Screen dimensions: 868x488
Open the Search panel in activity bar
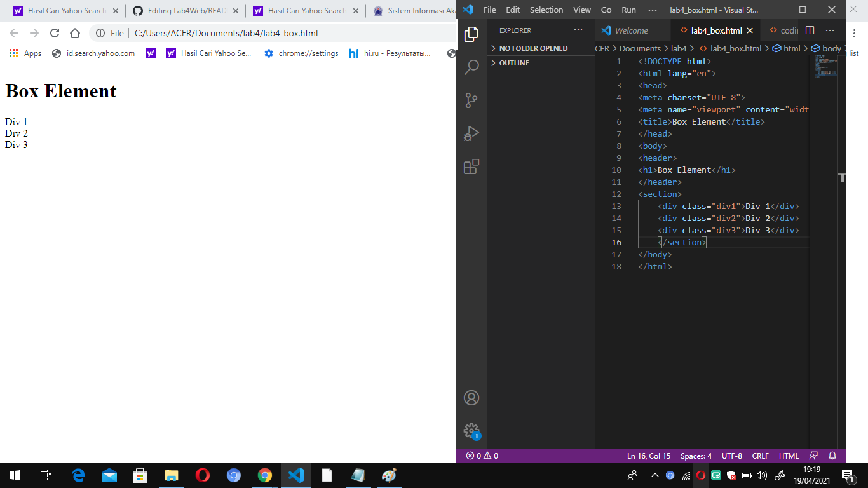(471, 67)
